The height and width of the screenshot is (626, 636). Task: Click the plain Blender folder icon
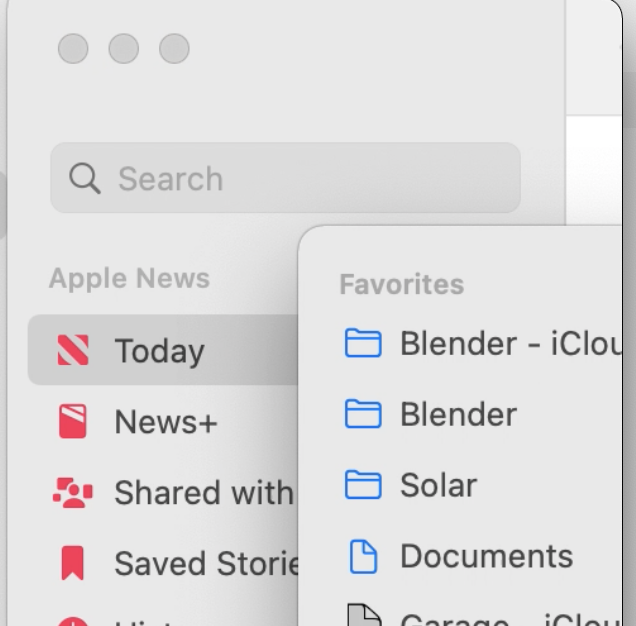pos(363,414)
